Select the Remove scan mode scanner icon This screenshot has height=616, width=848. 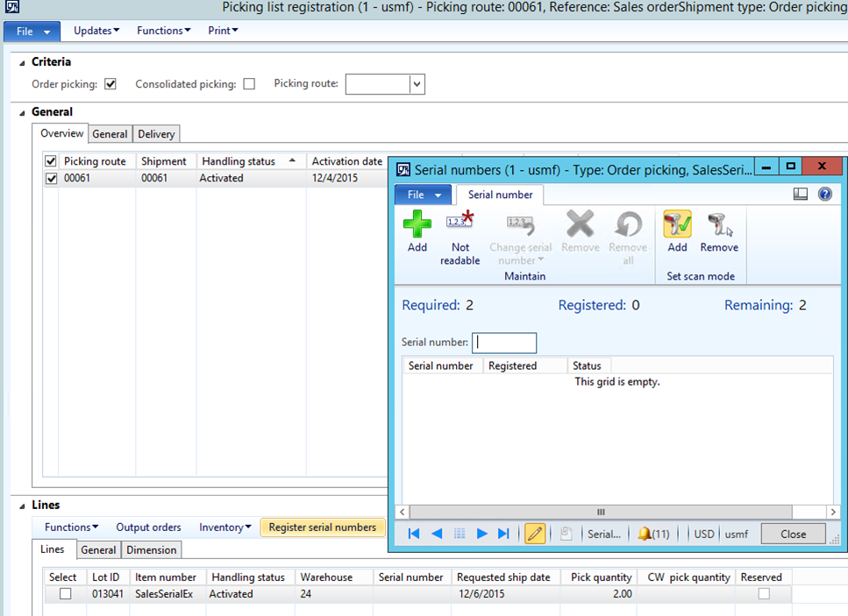click(719, 225)
